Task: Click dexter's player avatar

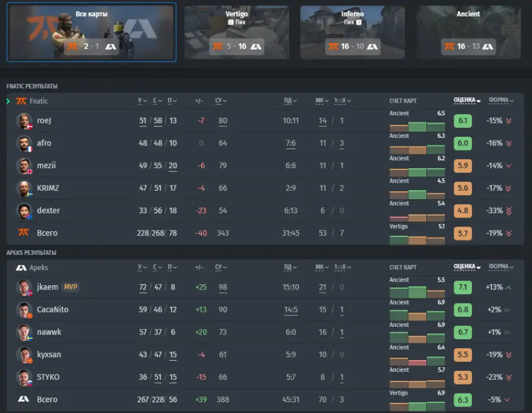Action: 24,210
